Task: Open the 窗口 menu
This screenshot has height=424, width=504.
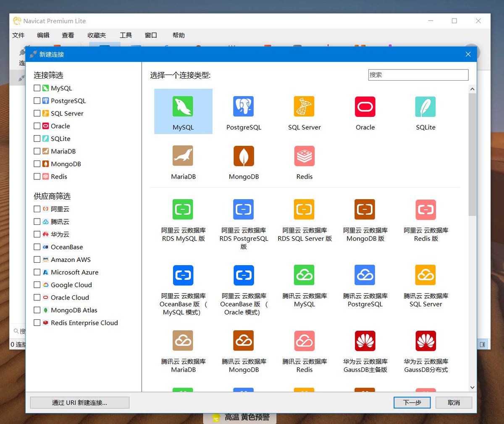Action: tap(151, 35)
